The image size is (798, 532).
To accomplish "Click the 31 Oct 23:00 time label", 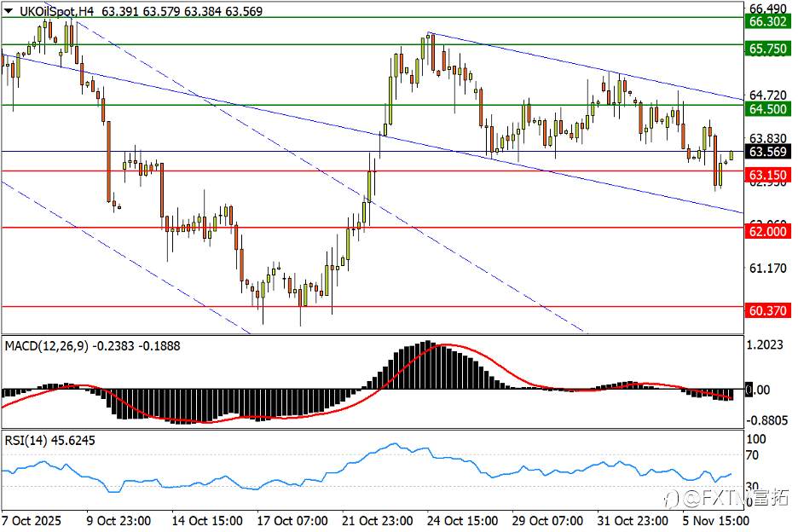I will pos(632,521).
